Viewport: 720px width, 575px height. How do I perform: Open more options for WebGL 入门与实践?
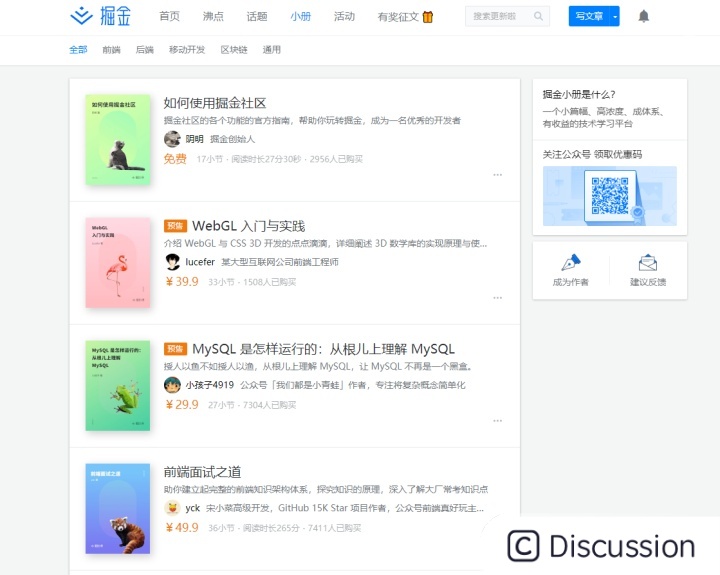[x=497, y=298]
